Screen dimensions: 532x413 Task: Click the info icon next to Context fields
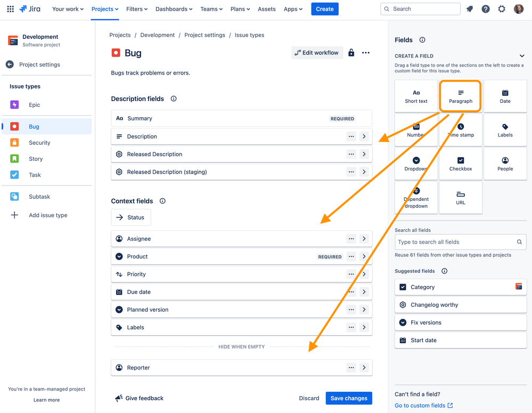click(162, 201)
